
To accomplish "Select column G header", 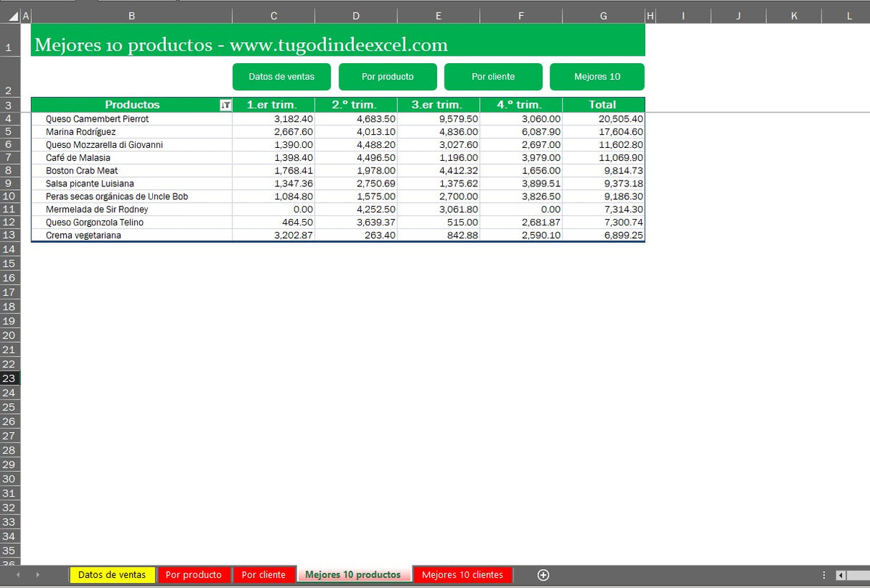I will pyautogui.click(x=603, y=15).
